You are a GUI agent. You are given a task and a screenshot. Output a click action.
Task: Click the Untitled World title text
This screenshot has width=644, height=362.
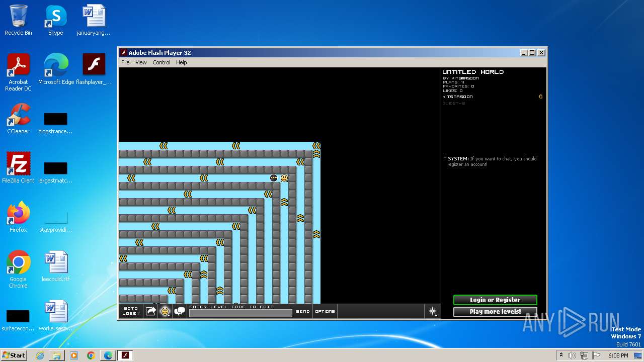point(473,72)
